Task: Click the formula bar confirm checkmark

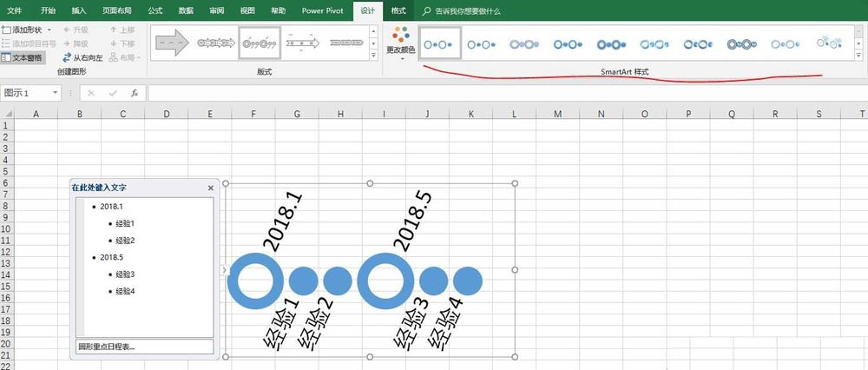Action: [x=113, y=93]
